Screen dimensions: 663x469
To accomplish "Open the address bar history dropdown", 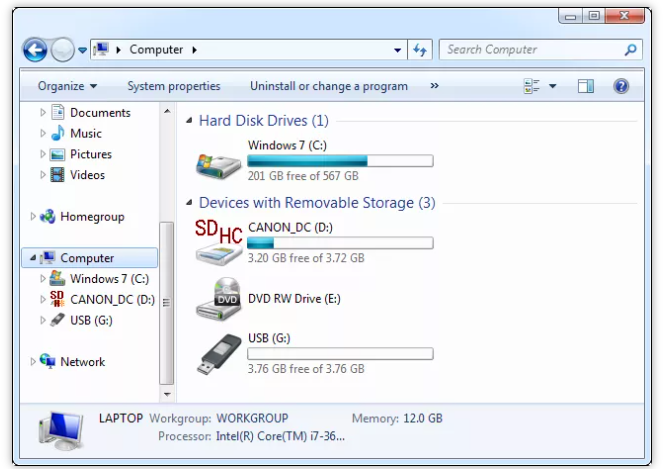I will (397, 50).
